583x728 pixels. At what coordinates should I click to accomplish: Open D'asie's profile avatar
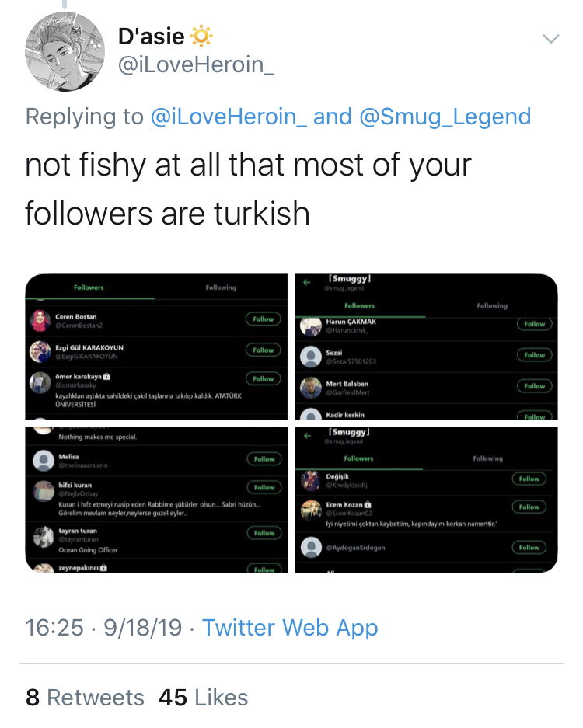pyautogui.click(x=65, y=51)
